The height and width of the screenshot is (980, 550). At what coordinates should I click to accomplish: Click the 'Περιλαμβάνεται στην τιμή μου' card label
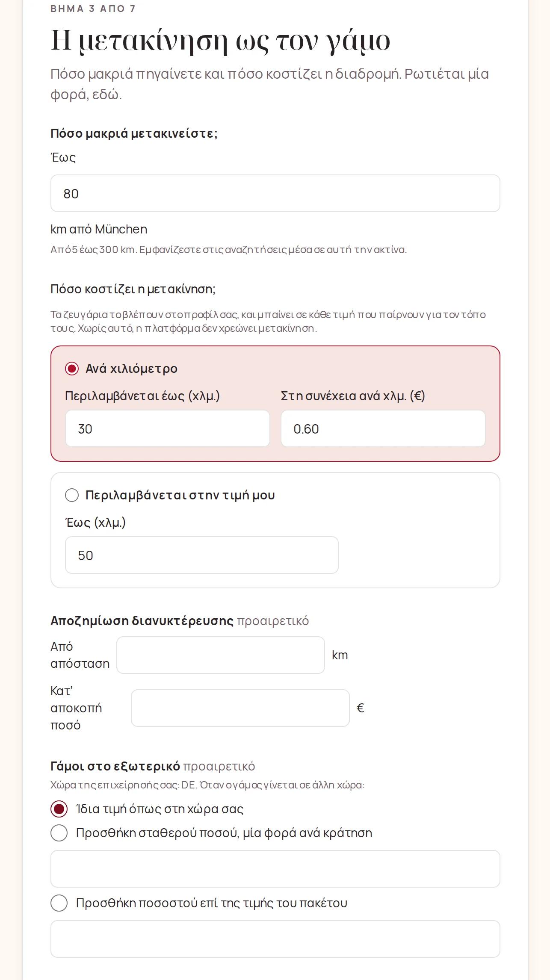point(180,495)
